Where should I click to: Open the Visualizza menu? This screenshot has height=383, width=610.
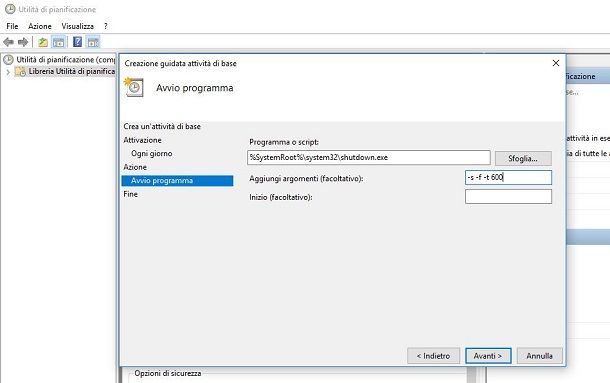tap(78, 26)
